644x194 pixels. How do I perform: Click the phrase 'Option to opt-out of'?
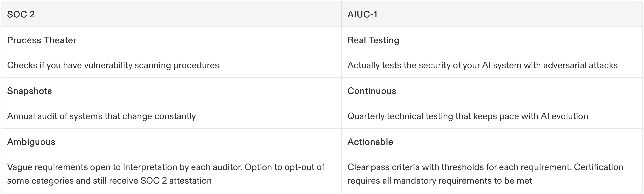click(285, 167)
